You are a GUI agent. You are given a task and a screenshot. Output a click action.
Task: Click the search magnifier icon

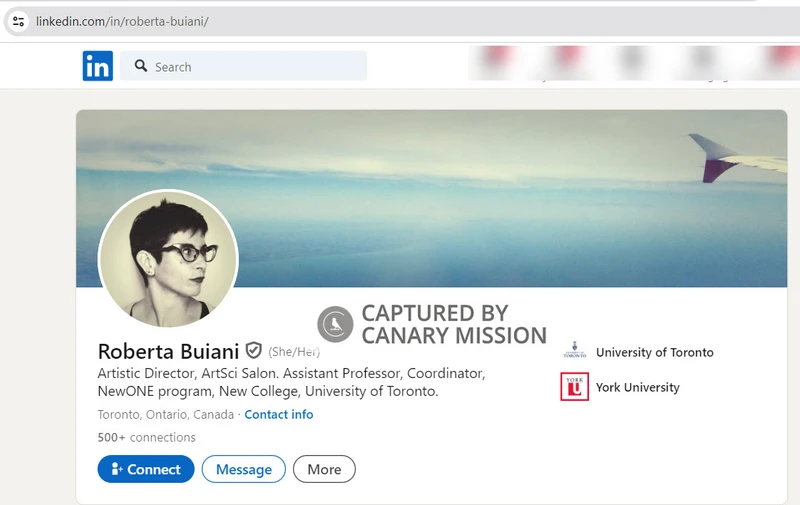tap(141, 66)
